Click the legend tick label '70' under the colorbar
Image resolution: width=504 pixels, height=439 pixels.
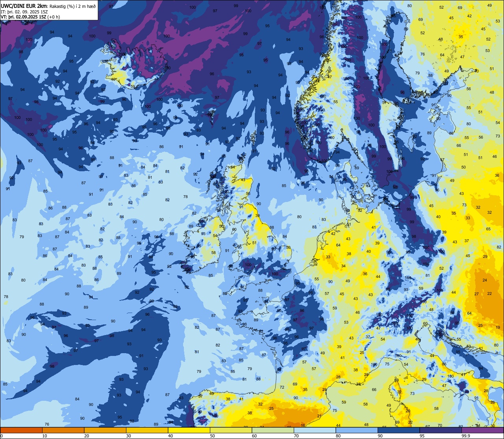click(296, 436)
